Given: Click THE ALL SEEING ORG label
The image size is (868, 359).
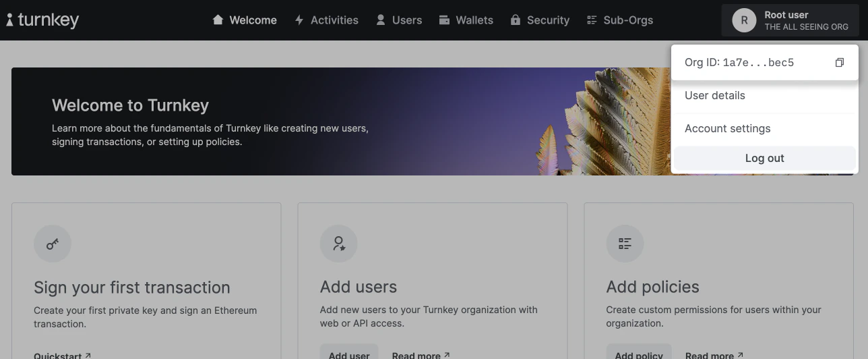Looking at the screenshot, I should point(807,27).
